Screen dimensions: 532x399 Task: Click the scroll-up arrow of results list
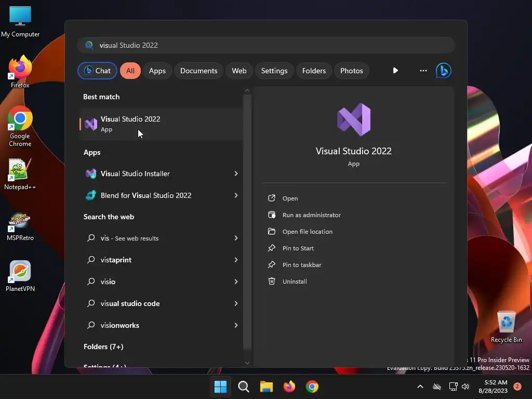click(247, 90)
